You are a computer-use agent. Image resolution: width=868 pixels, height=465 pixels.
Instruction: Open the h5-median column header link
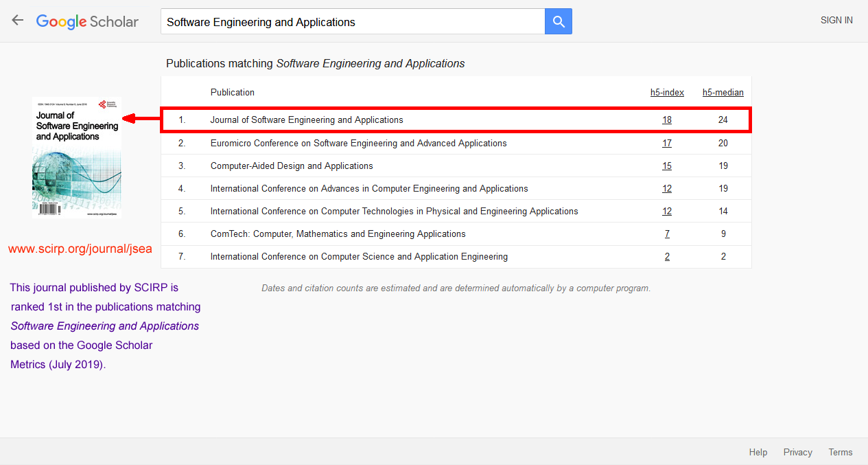click(723, 93)
